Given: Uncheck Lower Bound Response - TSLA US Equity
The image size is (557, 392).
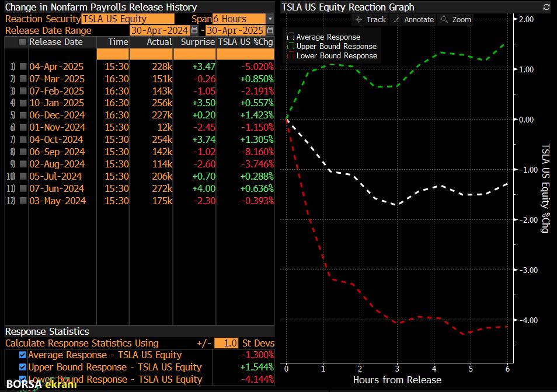Looking at the screenshot, I should [22, 379].
